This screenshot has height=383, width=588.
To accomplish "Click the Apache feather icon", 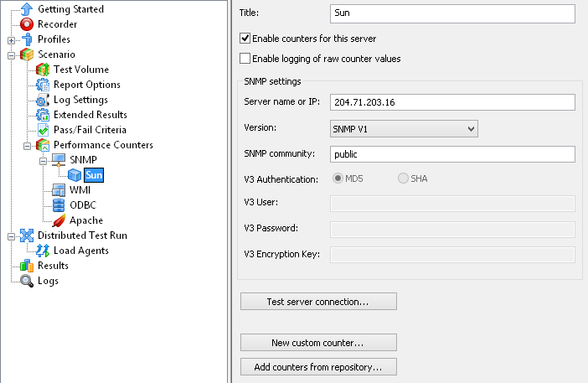I will tap(59, 220).
